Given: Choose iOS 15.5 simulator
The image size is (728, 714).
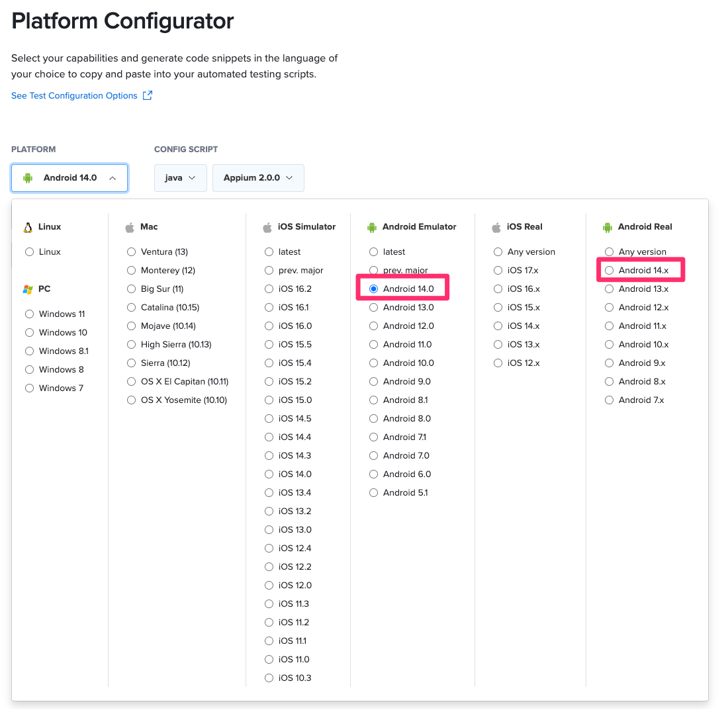Looking at the screenshot, I should (x=269, y=345).
